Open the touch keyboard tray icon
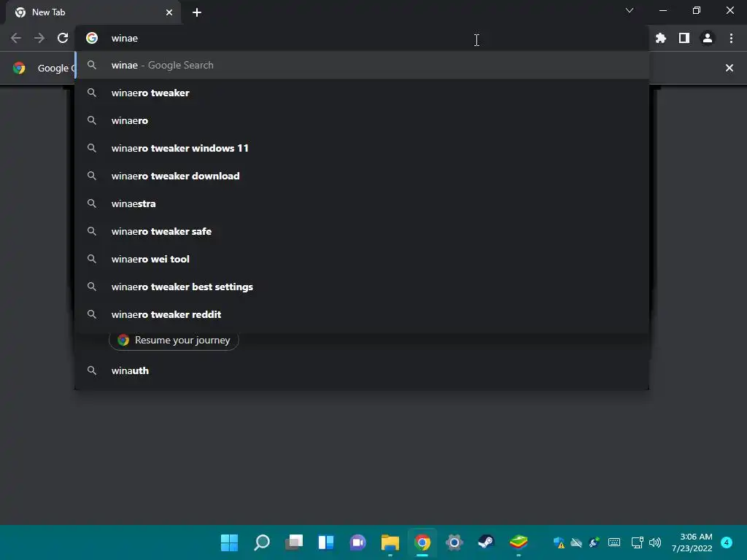 click(x=614, y=542)
